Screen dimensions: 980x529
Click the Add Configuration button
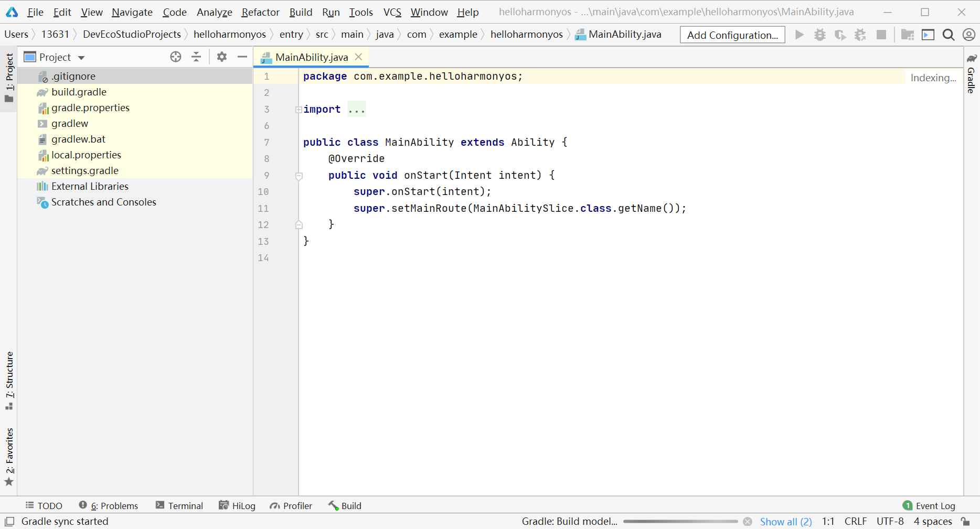pyautogui.click(x=732, y=35)
